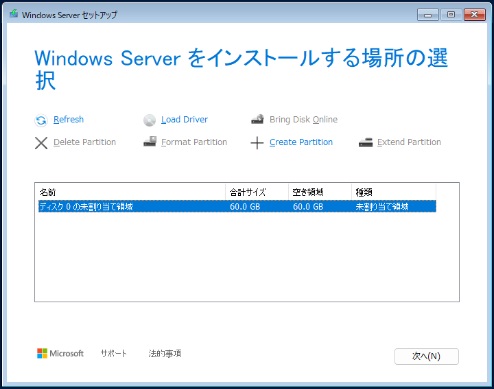
Task: Click the 名前 column header
Action: click(x=132, y=192)
